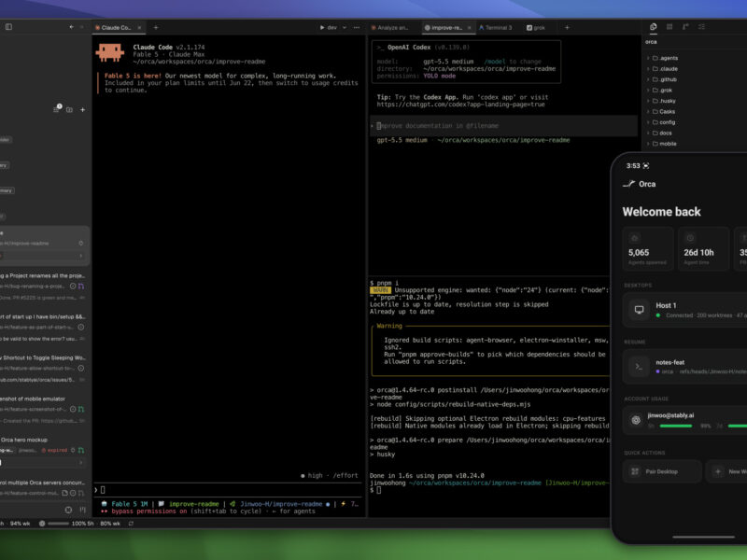
Task: Click the '/model' command text in Codex
Action: [x=495, y=62]
